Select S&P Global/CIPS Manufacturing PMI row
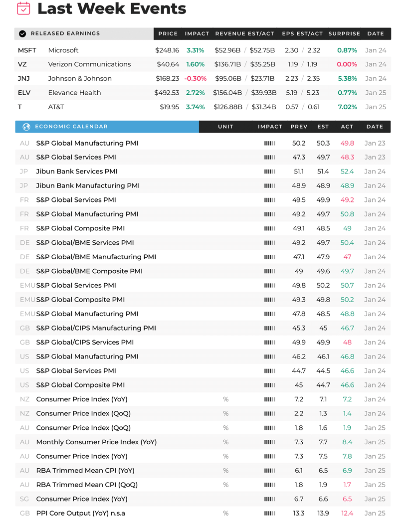This screenshot has height=532, width=402. pos(202,328)
